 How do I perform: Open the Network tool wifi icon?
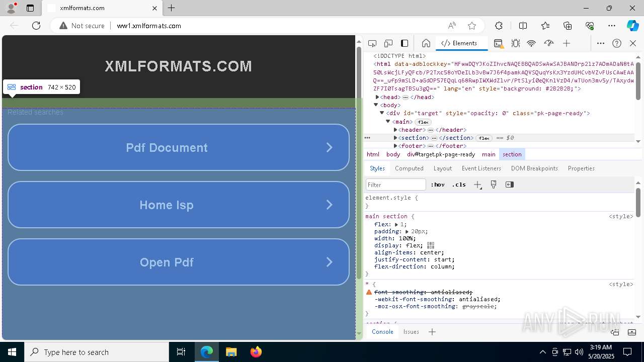pos(531,43)
